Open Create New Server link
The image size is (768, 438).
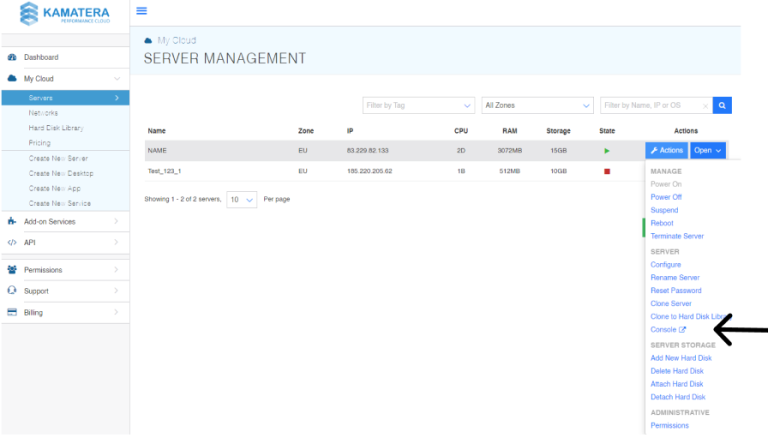(58, 159)
